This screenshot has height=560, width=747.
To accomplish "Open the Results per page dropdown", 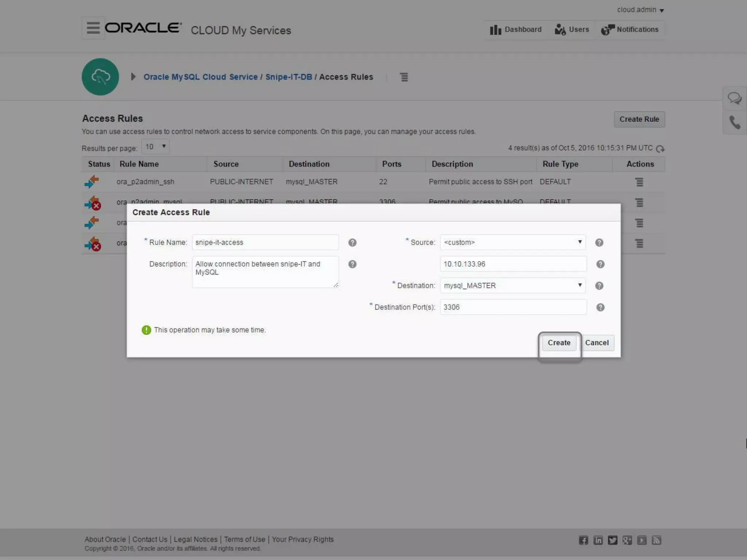I will tap(155, 147).
